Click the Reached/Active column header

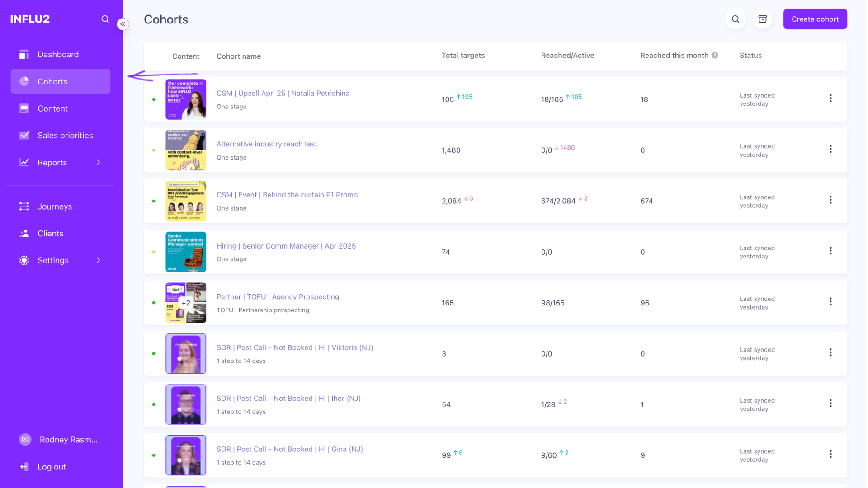pos(567,56)
